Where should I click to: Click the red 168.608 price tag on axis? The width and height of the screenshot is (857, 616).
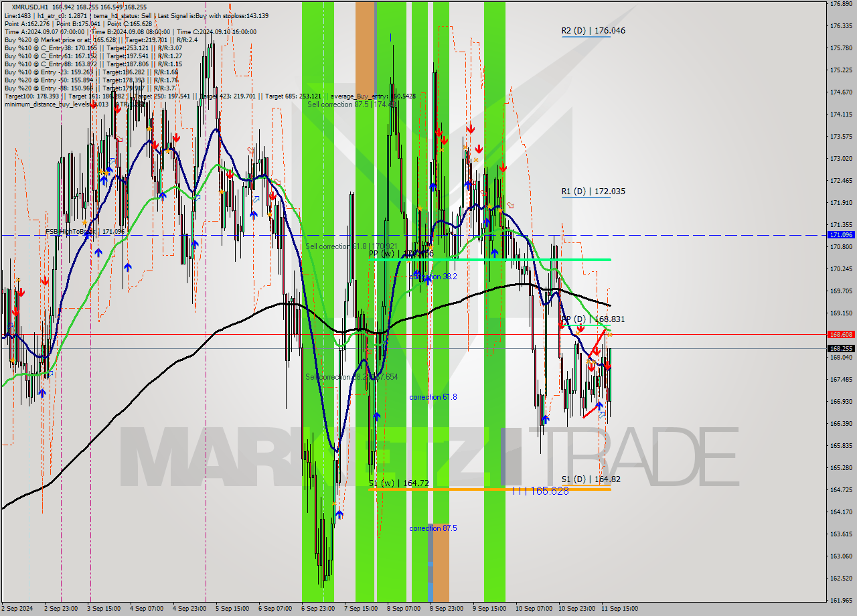coord(841,334)
